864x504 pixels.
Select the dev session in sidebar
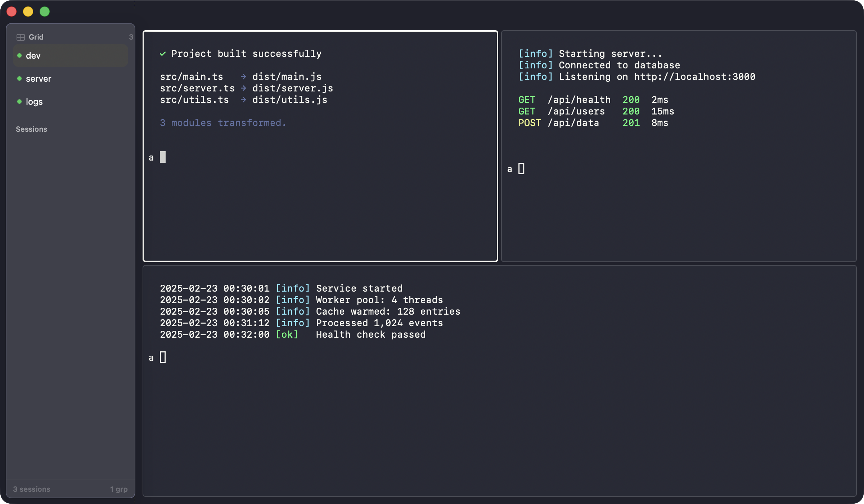(x=71, y=55)
